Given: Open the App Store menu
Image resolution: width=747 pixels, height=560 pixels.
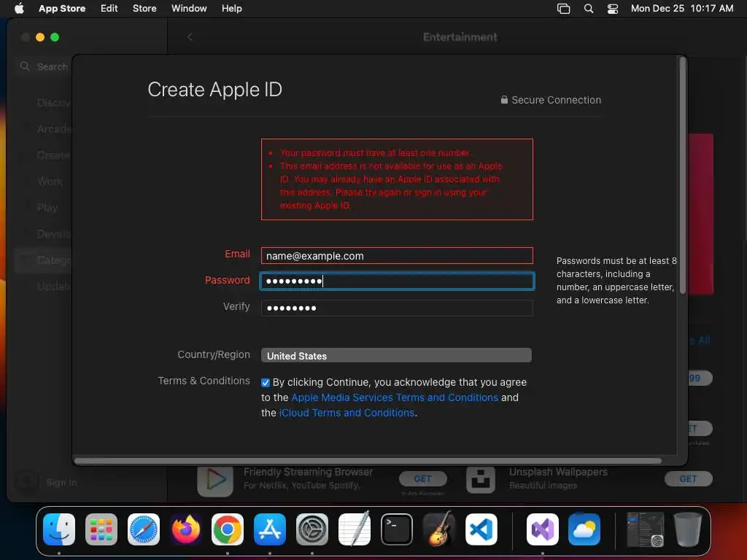Looking at the screenshot, I should (x=62, y=8).
